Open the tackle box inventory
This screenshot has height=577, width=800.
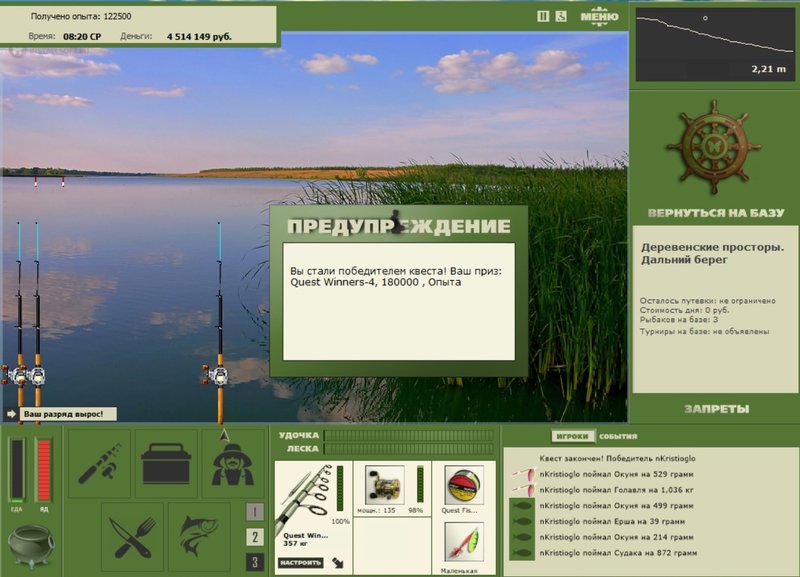click(x=166, y=464)
